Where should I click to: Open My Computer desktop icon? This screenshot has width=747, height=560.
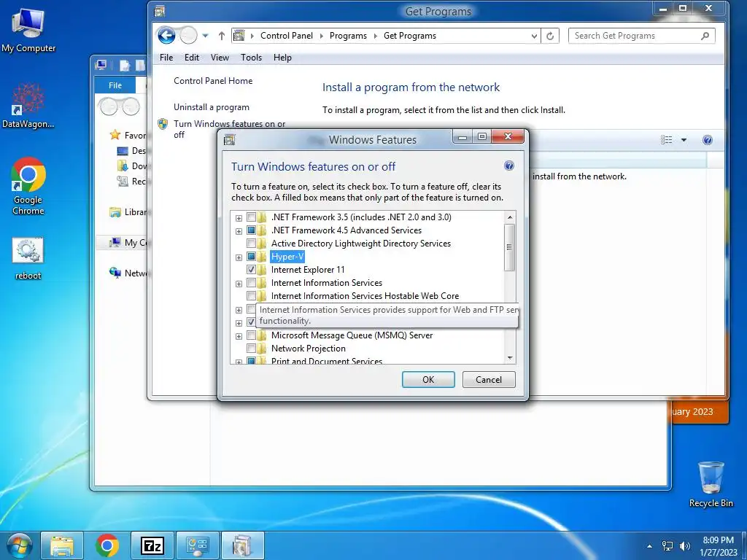(x=28, y=29)
